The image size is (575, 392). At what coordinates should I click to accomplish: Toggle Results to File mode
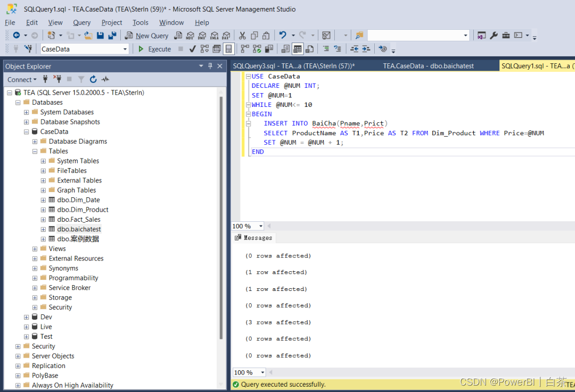(309, 49)
